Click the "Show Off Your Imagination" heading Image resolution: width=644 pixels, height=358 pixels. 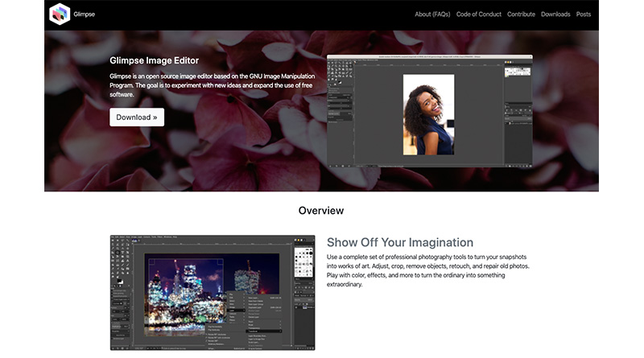tap(400, 242)
